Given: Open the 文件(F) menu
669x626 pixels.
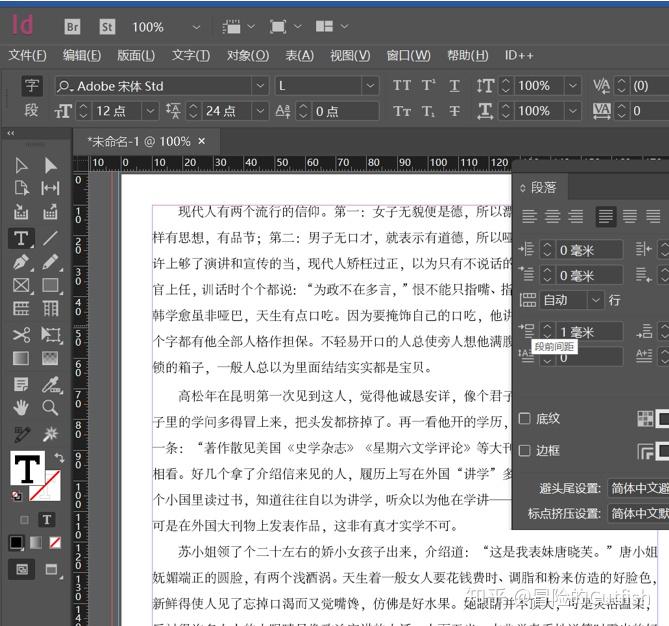Looking at the screenshot, I should pyautogui.click(x=28, y=55).
